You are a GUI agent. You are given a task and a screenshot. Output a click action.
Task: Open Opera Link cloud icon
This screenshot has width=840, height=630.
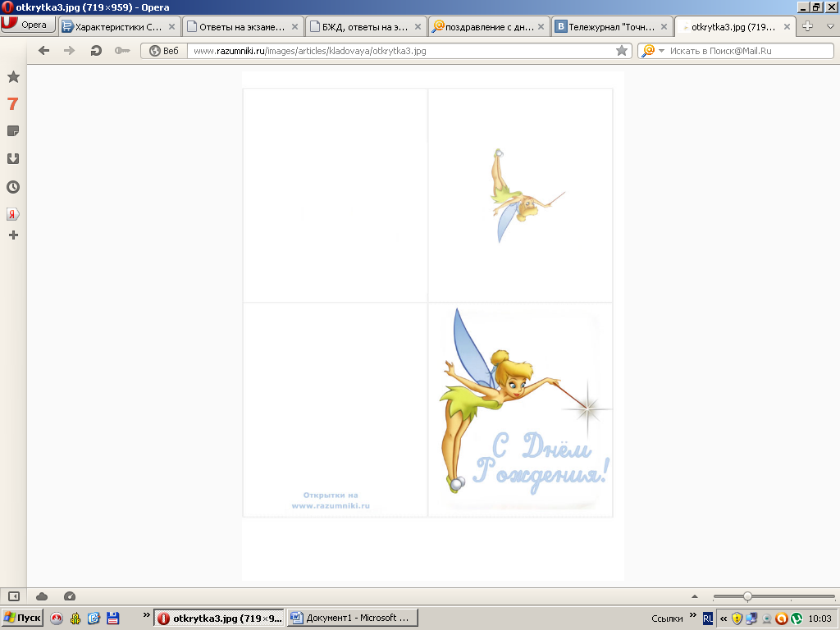(42, 596)
